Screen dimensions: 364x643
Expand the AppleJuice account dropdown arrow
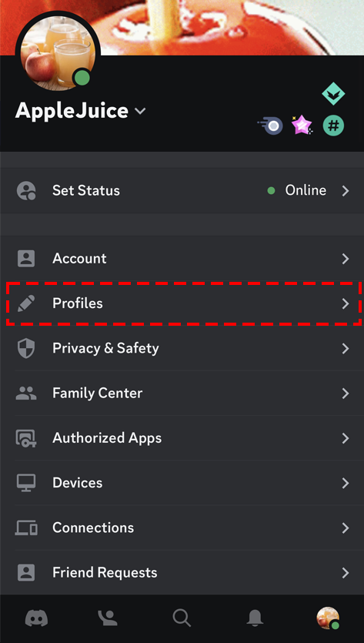point(140,111)
